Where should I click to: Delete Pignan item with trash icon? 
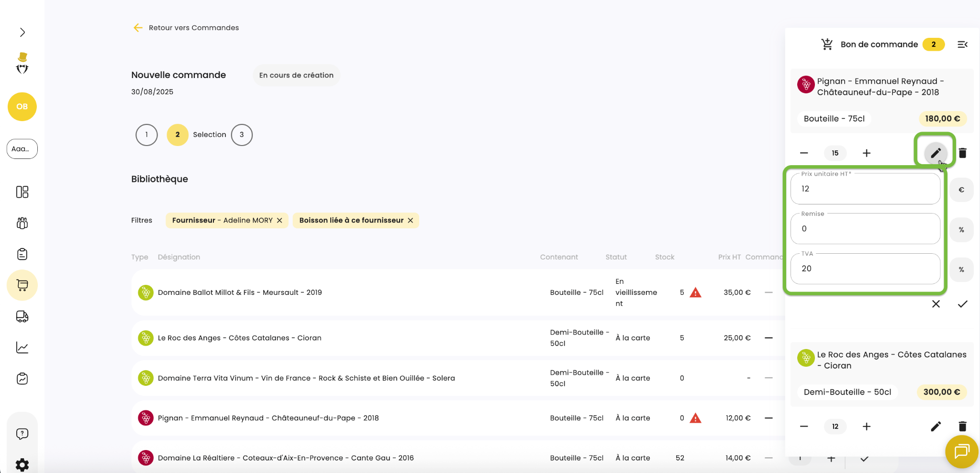click(x=962, y=153)
